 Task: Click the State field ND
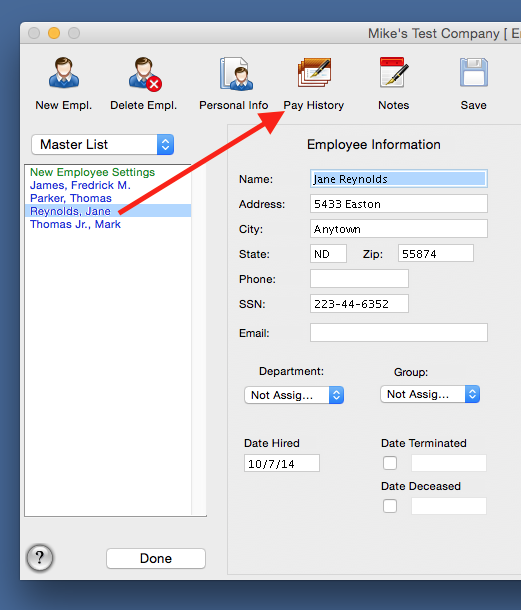(328, 254)
